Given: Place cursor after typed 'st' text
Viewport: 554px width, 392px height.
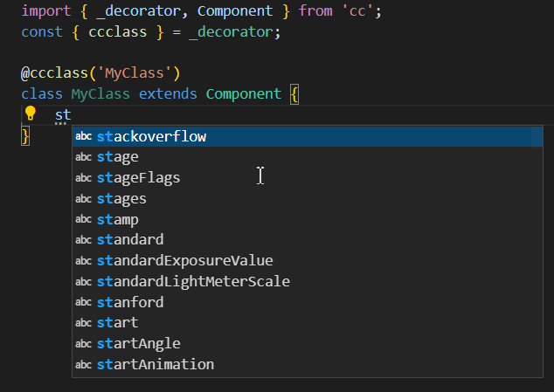Looking at the screenshot, I should (72, 114).
